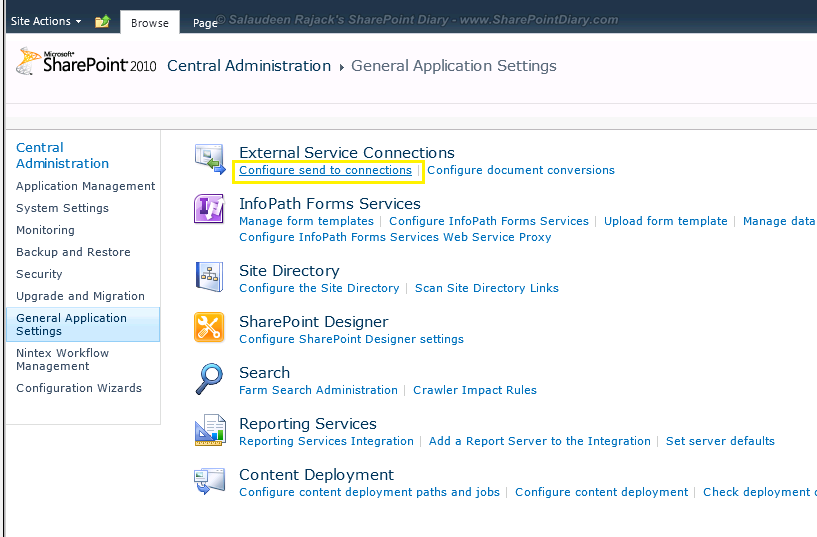Open Reporting Services Integration link
Viewport: 817px width, 537px height.
326,441
